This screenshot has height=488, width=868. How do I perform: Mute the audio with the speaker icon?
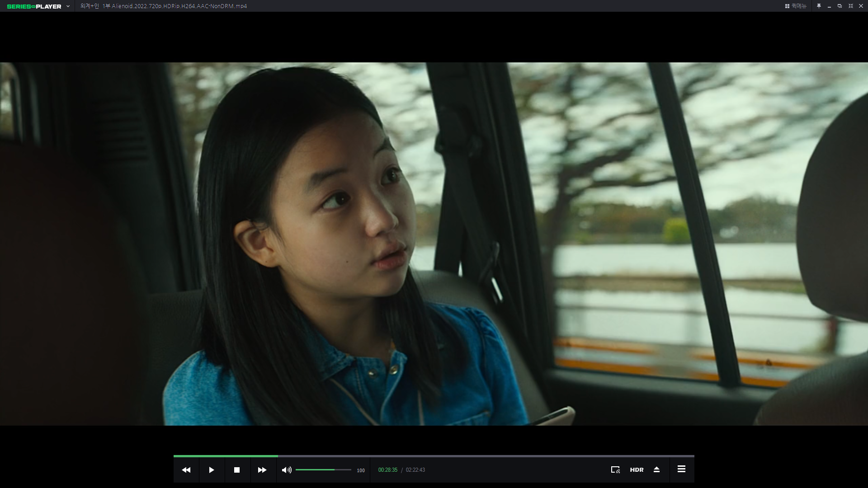(287, 470)
